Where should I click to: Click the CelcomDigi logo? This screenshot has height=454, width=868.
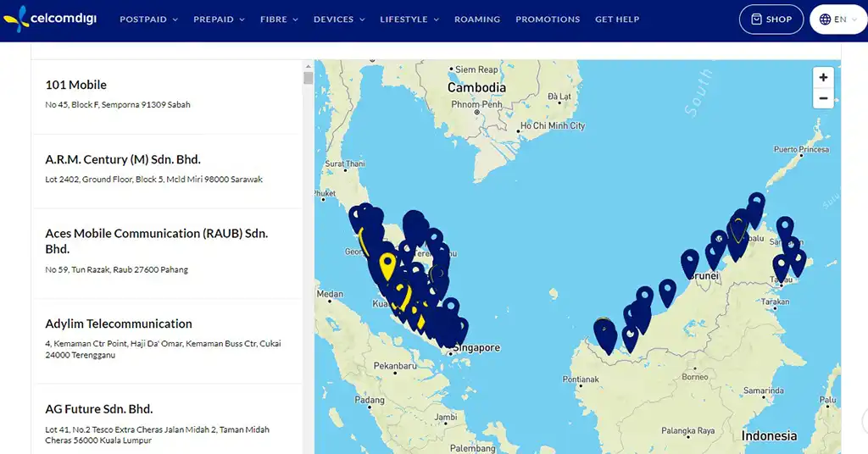(50, 19)
